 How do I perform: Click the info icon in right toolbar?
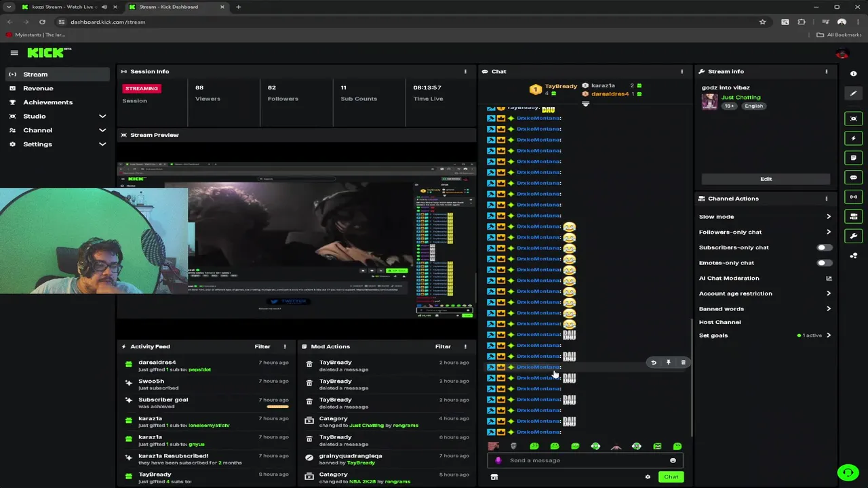[854, 74]
